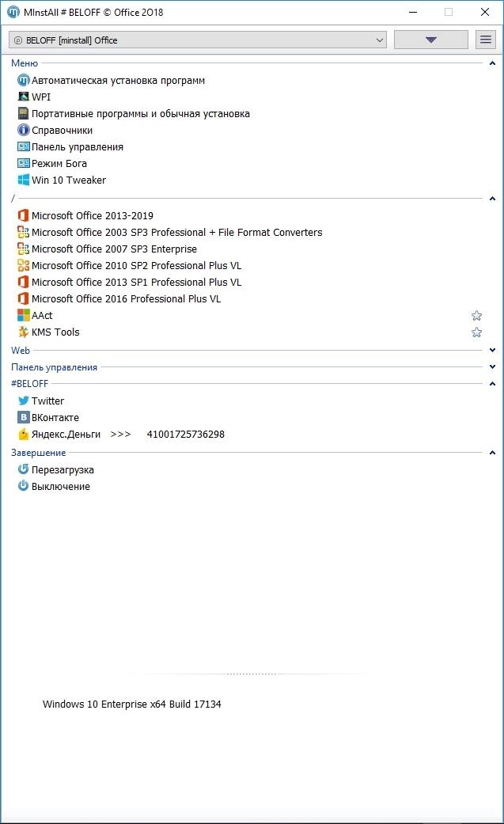Image resolution: width=504 pixels, height=824 pixels.
Task: Expand the Web section
Action: coord(492,350)
